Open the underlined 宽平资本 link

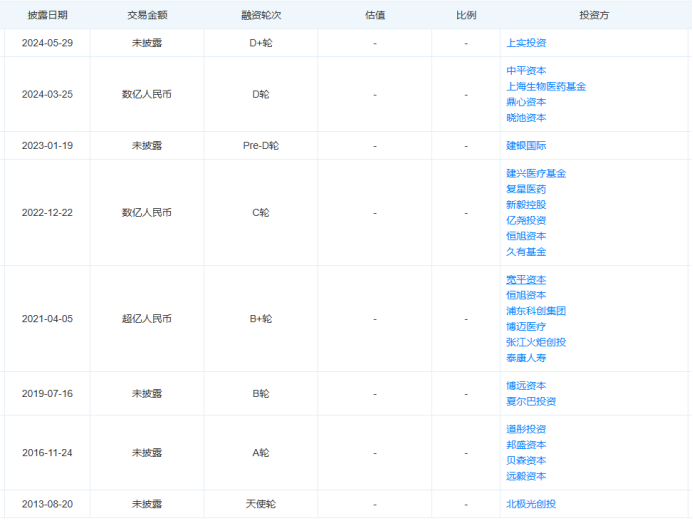coord(526,280)
